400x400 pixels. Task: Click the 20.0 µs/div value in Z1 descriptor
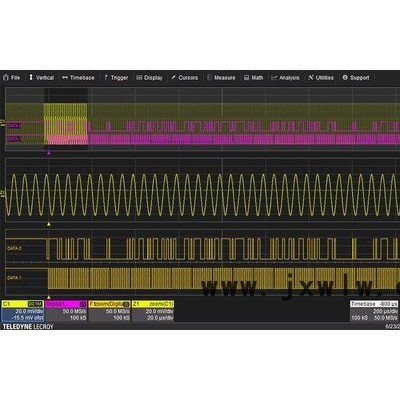(x=160, y=318)
